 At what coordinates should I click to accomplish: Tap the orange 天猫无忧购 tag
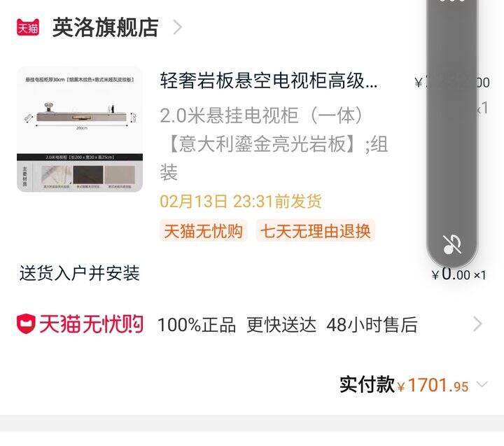point(204,231)
